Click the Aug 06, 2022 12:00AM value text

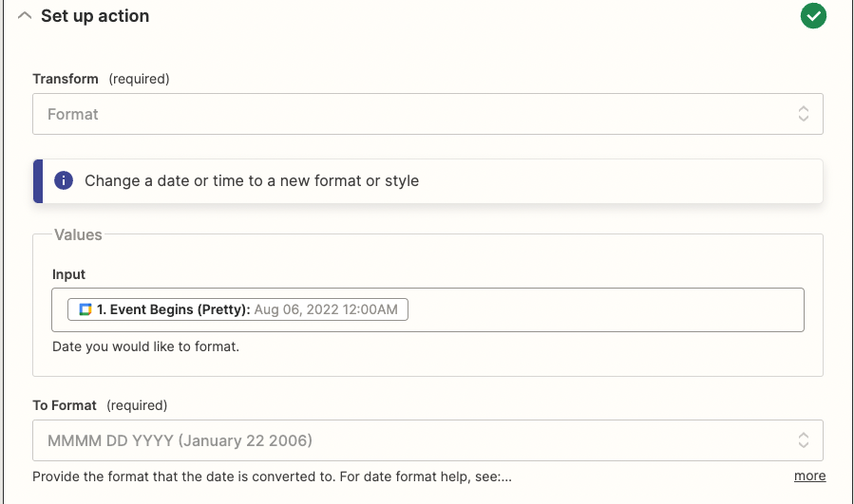tap(326, 309)
